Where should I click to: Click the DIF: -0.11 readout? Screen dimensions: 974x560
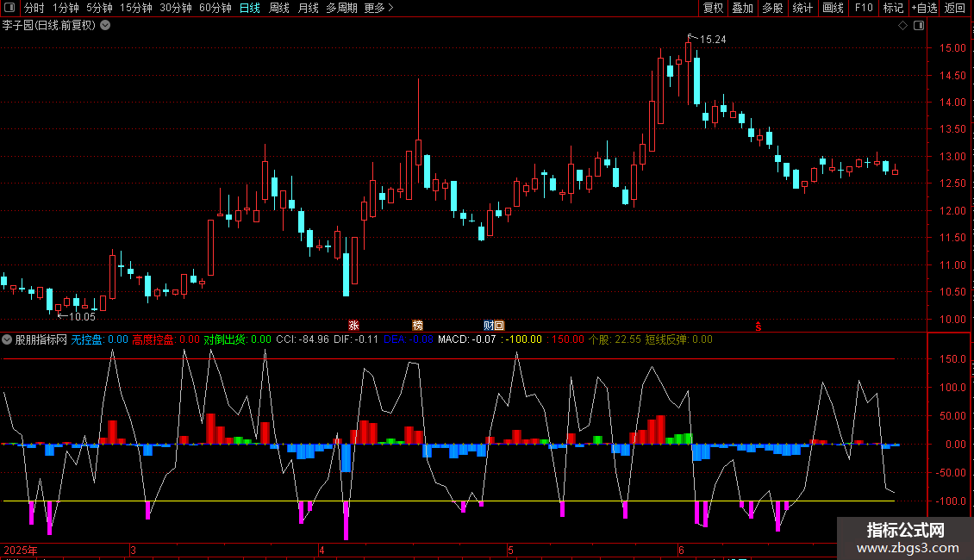coord(356,339)
